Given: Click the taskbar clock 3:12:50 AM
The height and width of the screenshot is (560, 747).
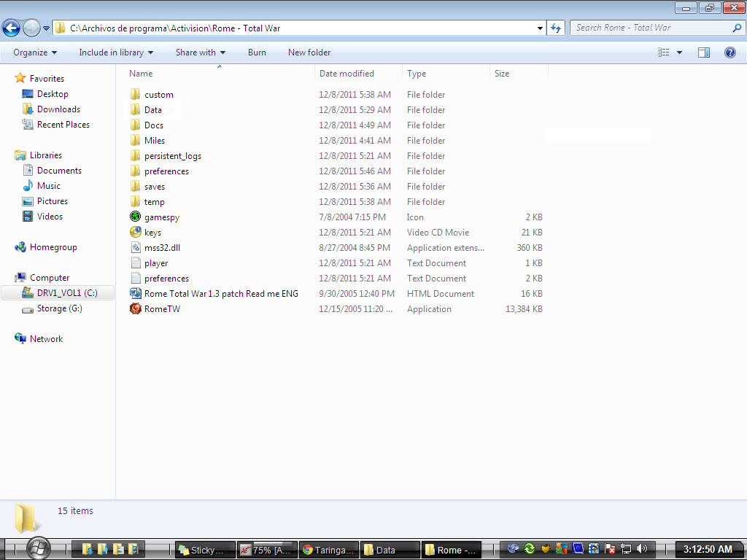Looking at the screenshot, I should (708, 549).
